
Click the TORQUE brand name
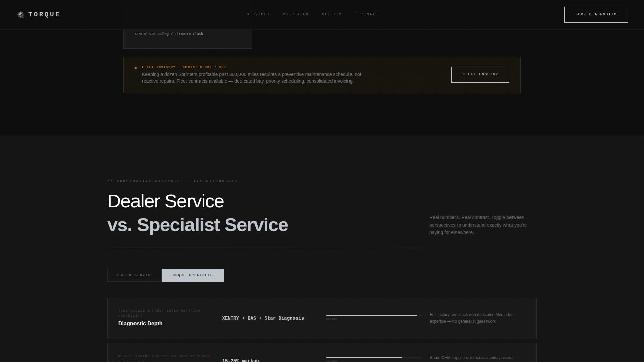[44, 14]
